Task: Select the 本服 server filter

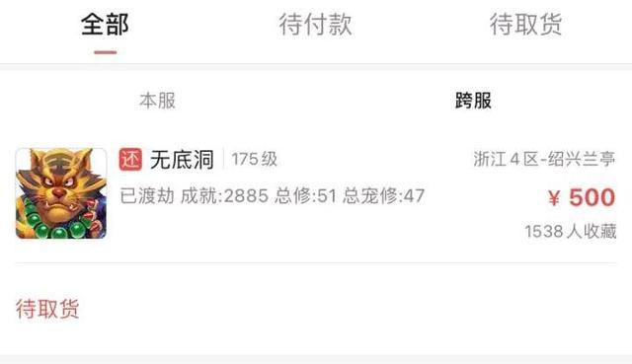Action: [x=158, y=101]
